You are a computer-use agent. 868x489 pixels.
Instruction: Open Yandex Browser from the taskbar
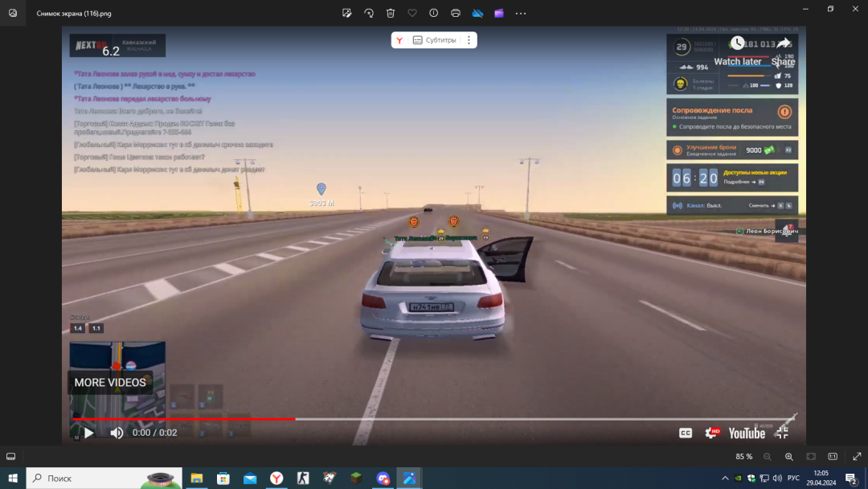click(x=276, y=478)
